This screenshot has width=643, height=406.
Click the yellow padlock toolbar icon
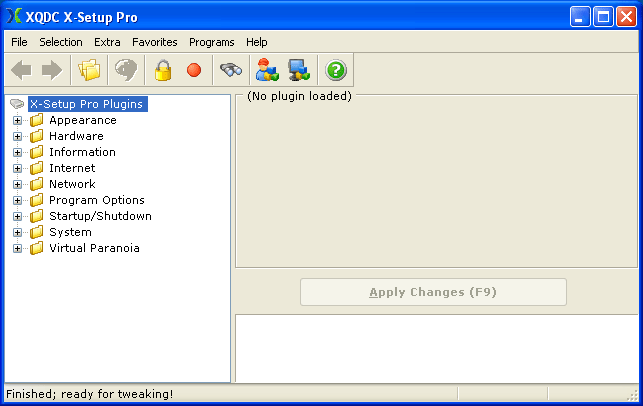click(x=163, y=70)
